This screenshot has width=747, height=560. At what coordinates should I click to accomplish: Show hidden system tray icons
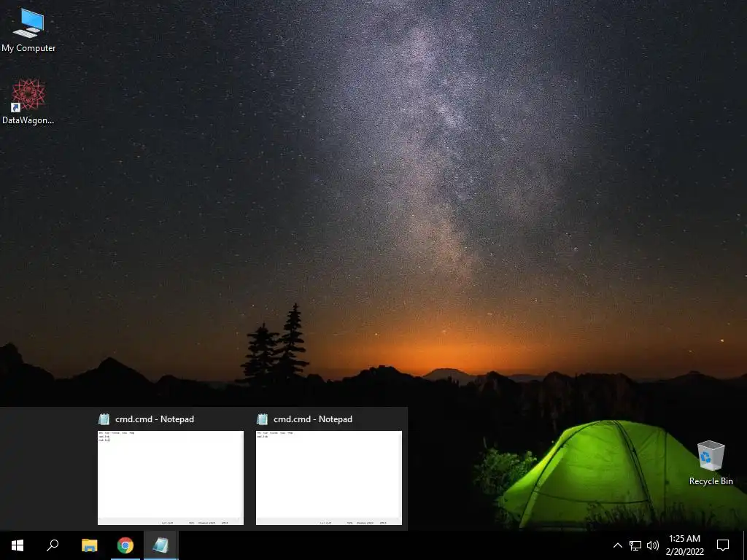pos(617,545)
